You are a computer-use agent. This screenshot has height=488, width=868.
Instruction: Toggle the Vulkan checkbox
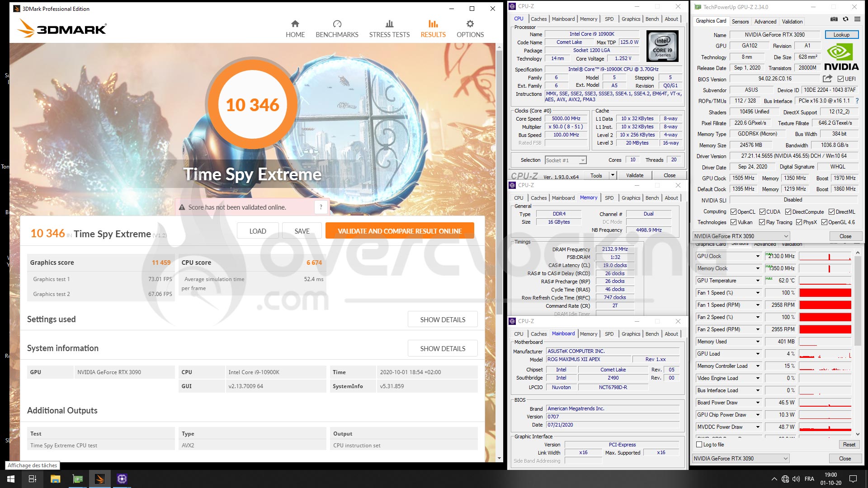tap(733, 222)
